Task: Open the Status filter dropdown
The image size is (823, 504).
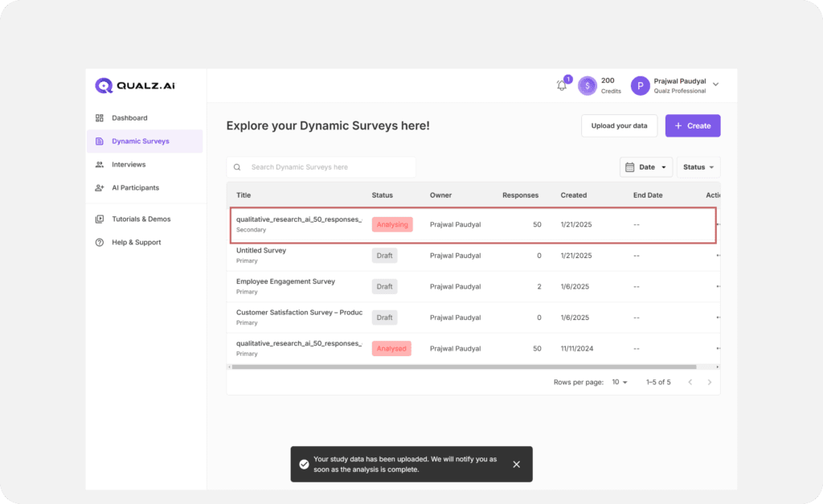Action: coord(698,167)
